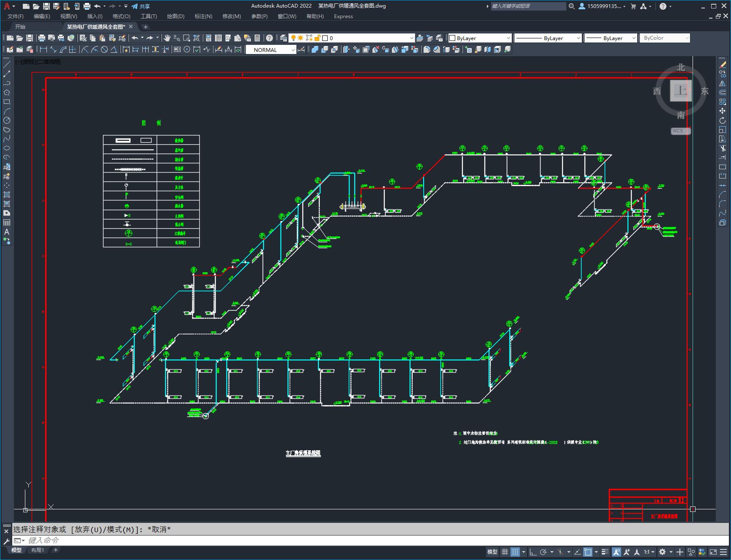The image size is (731, 560).
Task: Click the 模型 model space button in status bar
Action: tap(492, 552)
